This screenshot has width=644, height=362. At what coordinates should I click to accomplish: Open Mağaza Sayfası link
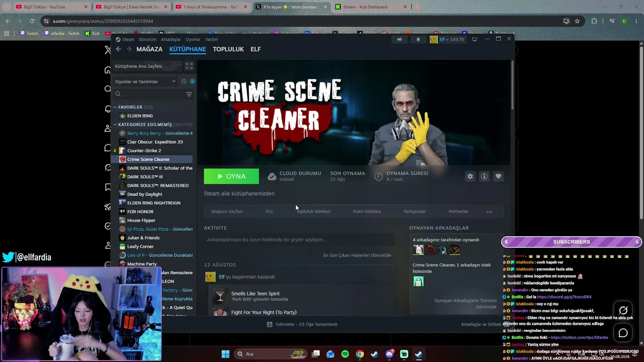227,212
